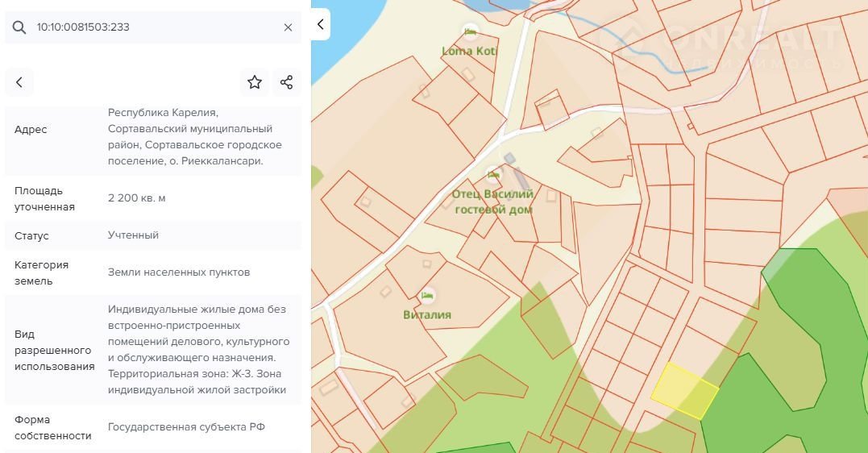The width and height of the screenshot is (868, 453).
Task: Add parcel to favorites with star icon
Action: point(255,82)
